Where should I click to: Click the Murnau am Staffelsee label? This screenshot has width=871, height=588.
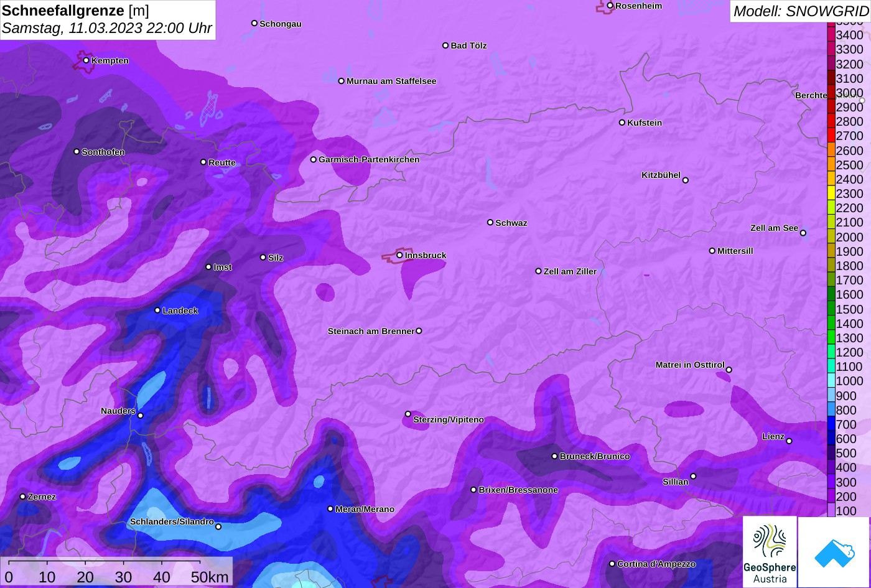click(391, 81)
